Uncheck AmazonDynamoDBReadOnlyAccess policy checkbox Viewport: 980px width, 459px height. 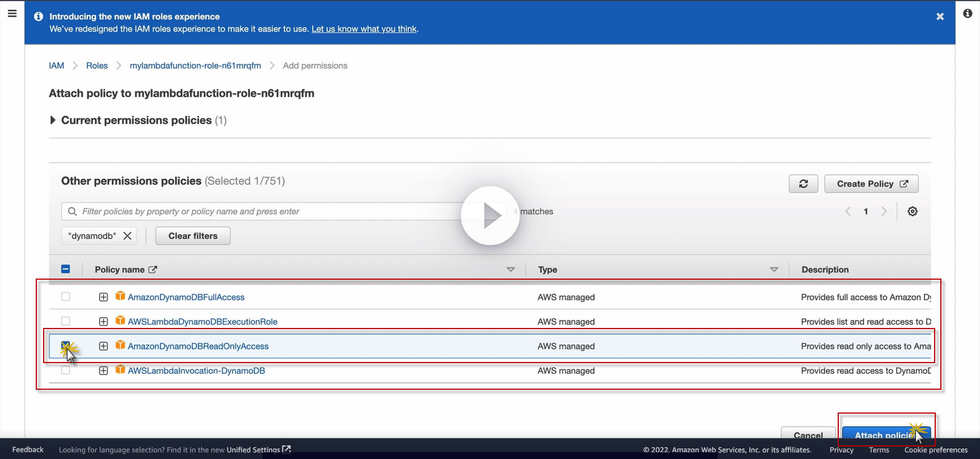66,346
